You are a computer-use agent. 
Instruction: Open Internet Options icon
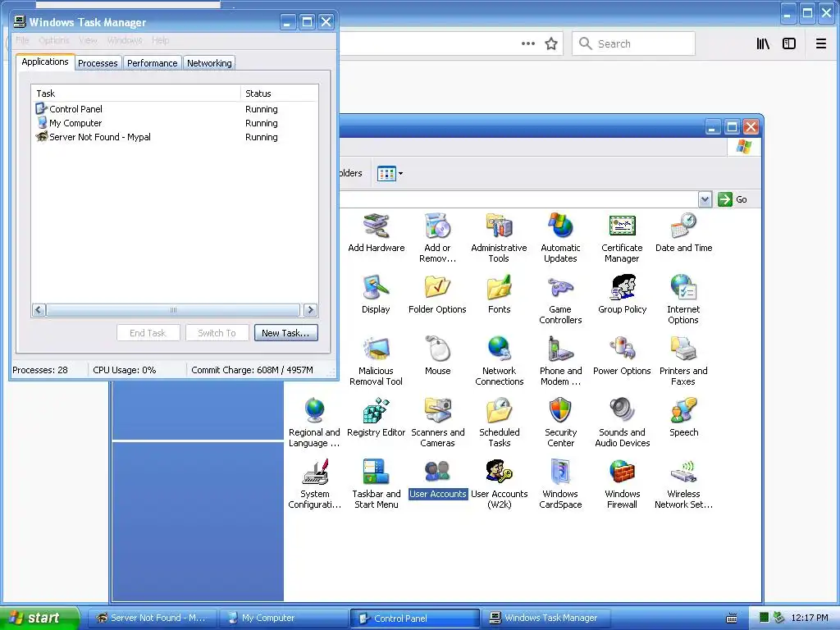[x=683, y=299]
